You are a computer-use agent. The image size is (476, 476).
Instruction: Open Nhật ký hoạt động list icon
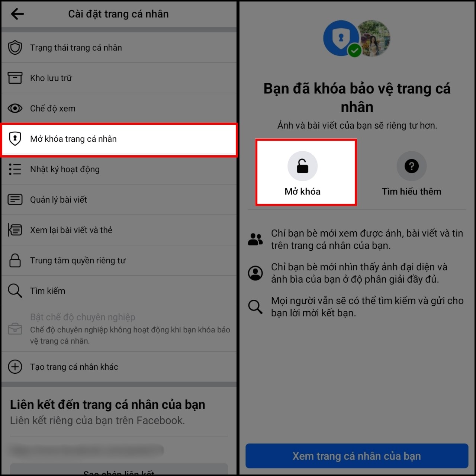pyautogui.click(x=15, y=169)
